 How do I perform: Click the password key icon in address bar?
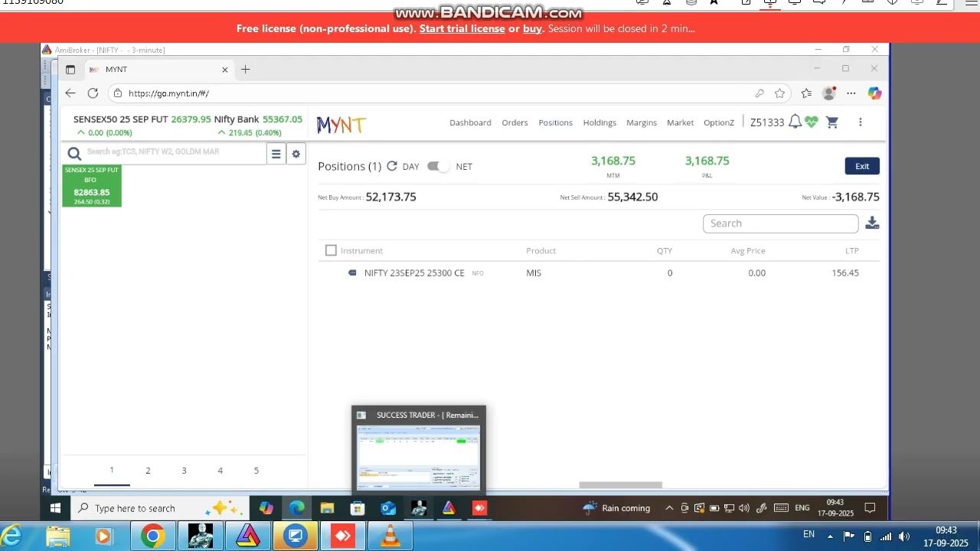pyautogui.click(x=759, y=93)
